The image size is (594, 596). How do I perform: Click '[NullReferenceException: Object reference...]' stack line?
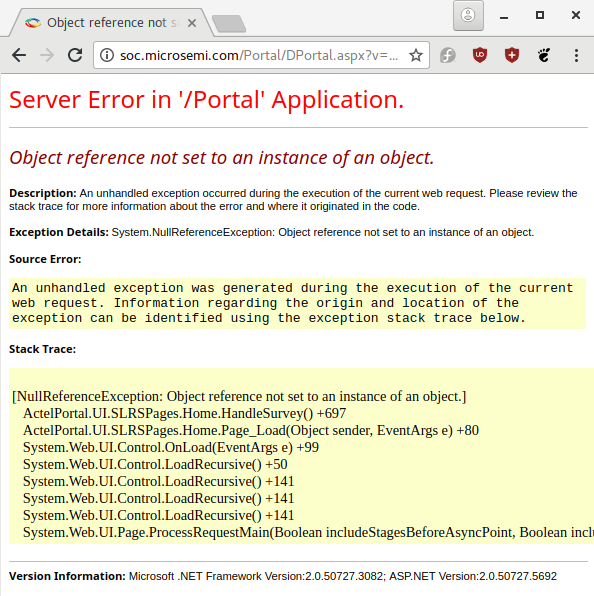point(239,396)
